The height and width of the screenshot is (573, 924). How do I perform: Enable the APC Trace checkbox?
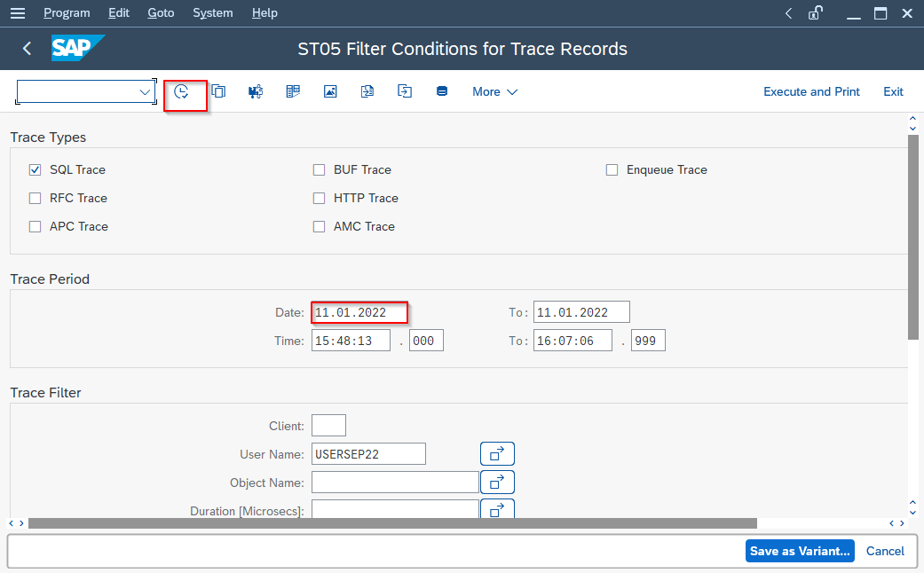click(x=36, y=226)
